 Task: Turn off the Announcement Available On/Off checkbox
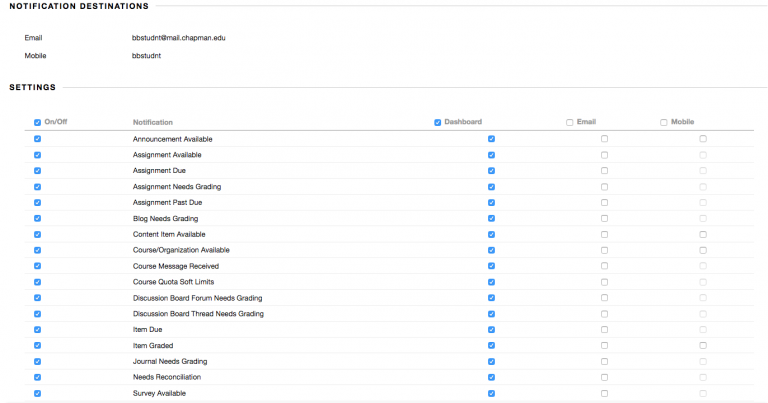38,139
